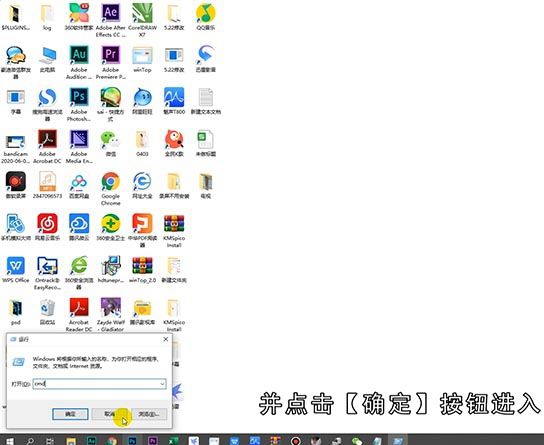Select the Adobe Audition desktop icon
The image size is (544, 445).
click(79, 62)
